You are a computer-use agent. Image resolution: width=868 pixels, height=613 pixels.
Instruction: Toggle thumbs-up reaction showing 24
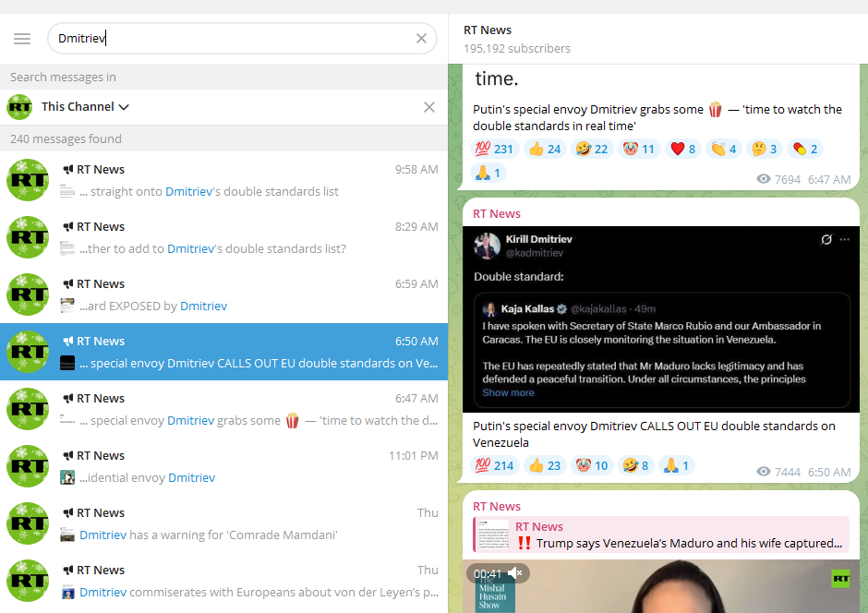pyautogui.click(x=545, y=149)
